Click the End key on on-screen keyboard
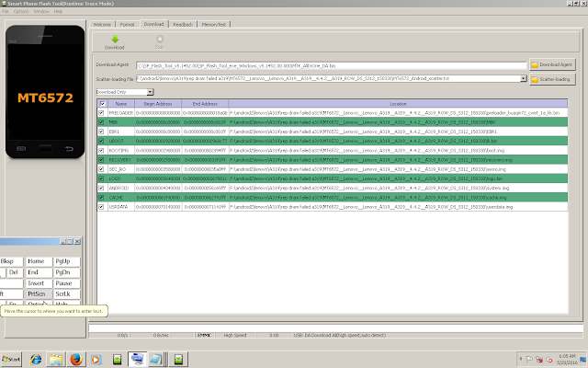The height and width of the screenshot is (368, 588). pos(39,272)
